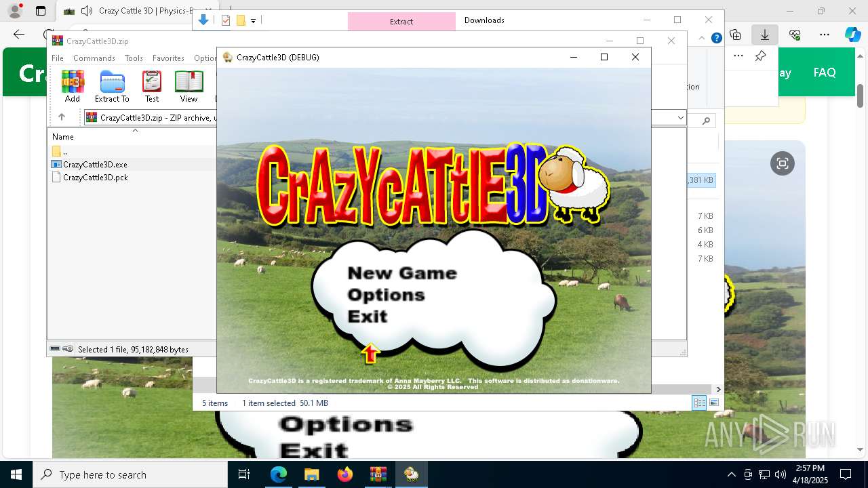The image size is (868, 488).
Task: Switch to the Extract tab in File Explorer
Action: [401, 22]
